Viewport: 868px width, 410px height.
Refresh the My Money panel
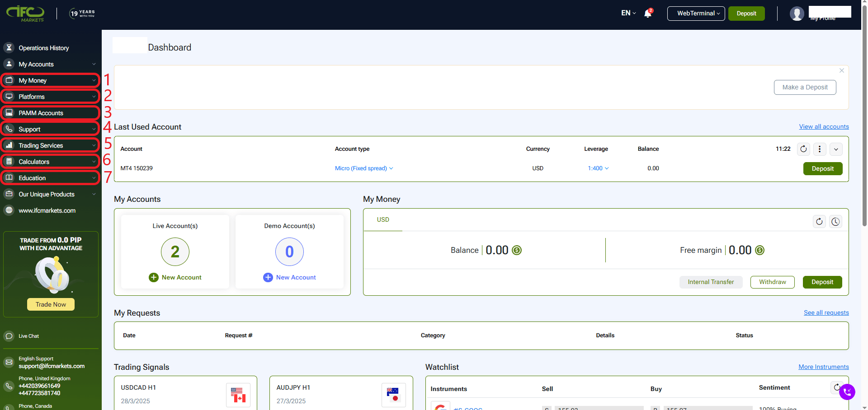tap(819, 221)
